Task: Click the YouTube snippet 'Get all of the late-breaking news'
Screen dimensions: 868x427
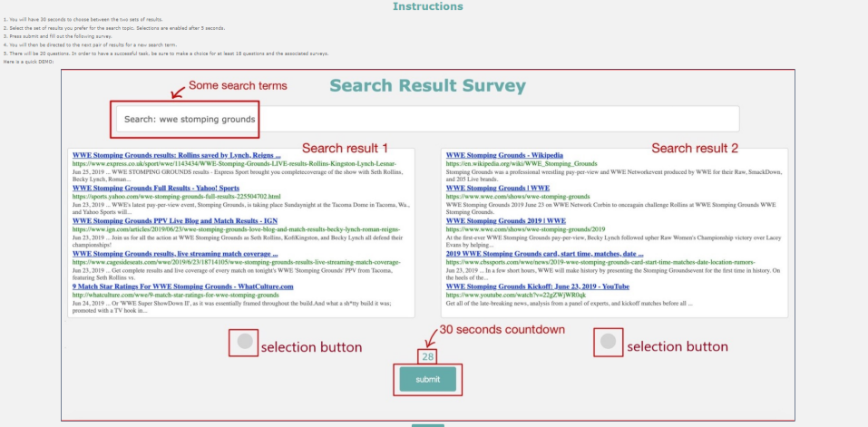Action: pos(569,303)
